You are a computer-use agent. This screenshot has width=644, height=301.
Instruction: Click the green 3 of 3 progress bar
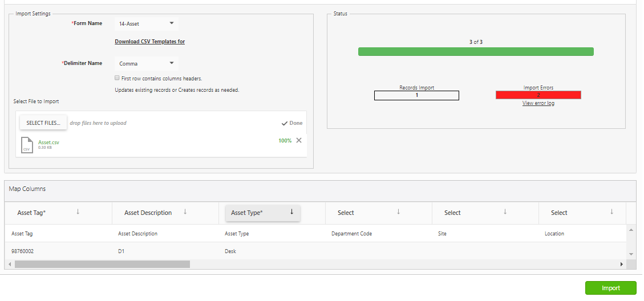tap(476, 51)
